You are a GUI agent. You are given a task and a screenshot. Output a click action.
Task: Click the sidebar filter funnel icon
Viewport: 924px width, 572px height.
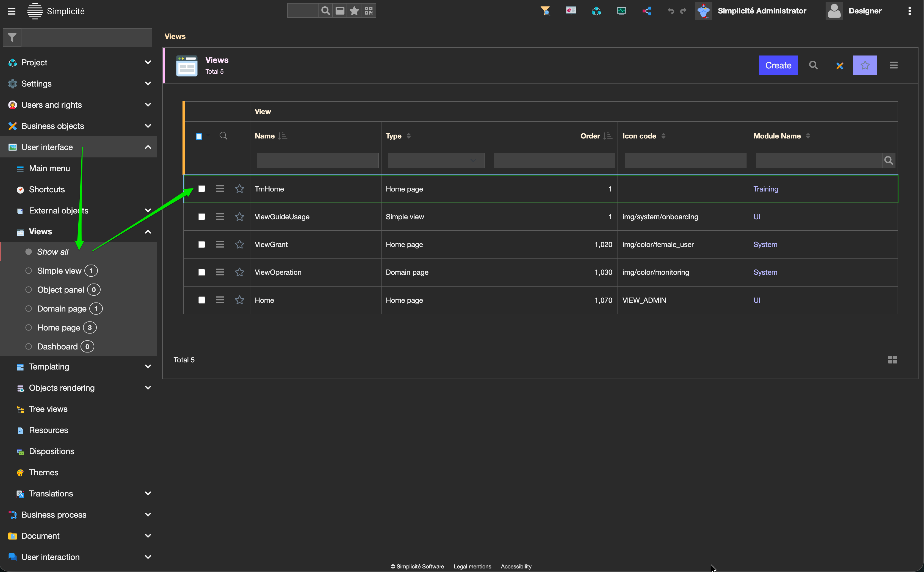(x=12, y=37)
